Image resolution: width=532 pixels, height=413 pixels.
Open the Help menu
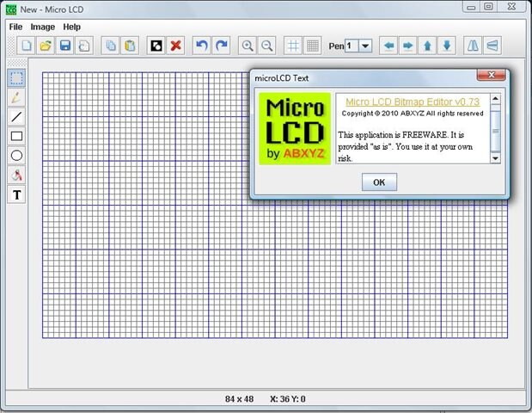[72, 27]
